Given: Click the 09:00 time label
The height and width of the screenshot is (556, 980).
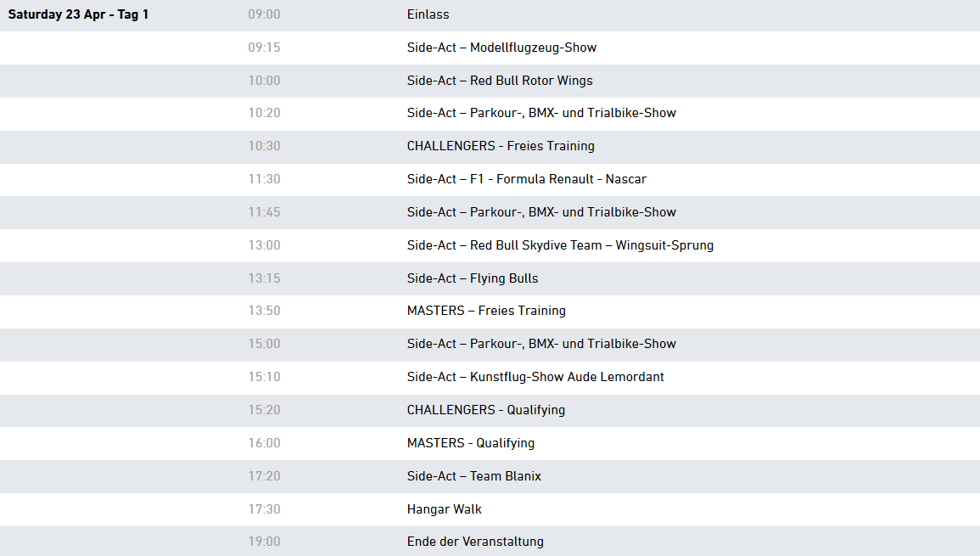Looking at the screenshot, I should 265,14.
